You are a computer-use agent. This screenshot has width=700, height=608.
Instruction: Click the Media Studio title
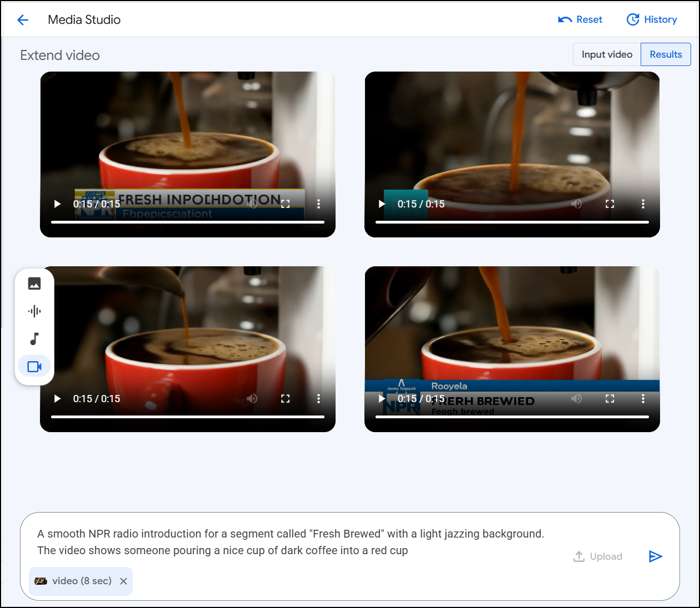click(x=84, y=20)
